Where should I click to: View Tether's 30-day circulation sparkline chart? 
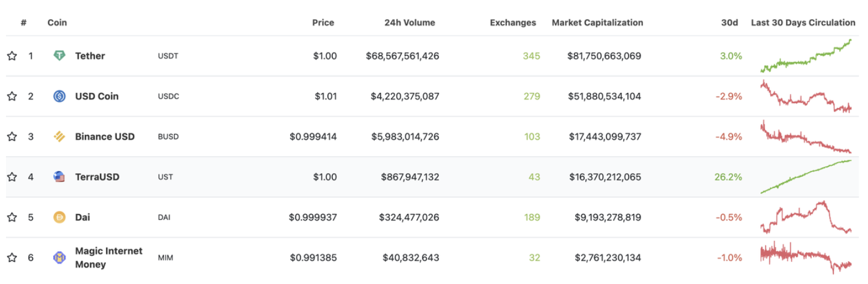pos(806,56)
